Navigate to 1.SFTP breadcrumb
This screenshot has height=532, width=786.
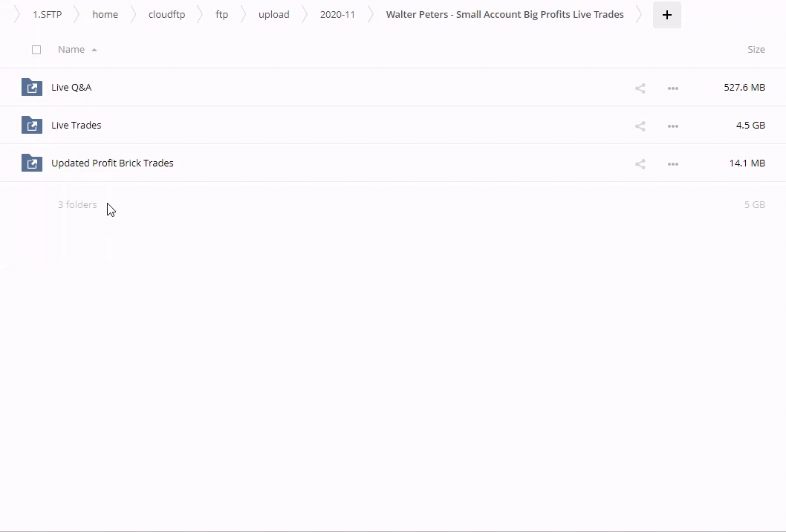click(x=47, y=15)
